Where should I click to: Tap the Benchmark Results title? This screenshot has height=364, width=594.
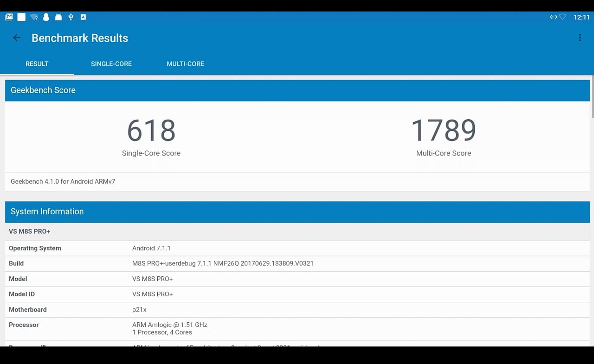click(x=80, y=38)
